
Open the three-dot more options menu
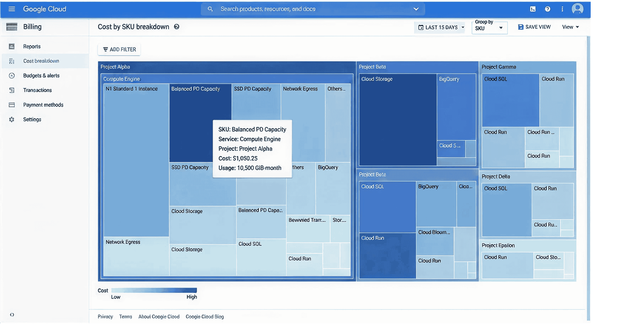pyautogui.click(x=562, y=9)
